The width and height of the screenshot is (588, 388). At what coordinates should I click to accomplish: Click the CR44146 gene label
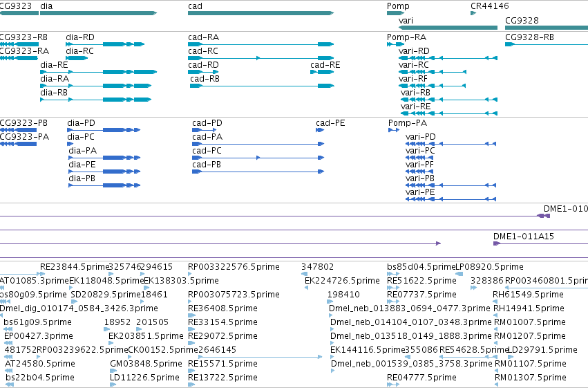pos(490,6)
